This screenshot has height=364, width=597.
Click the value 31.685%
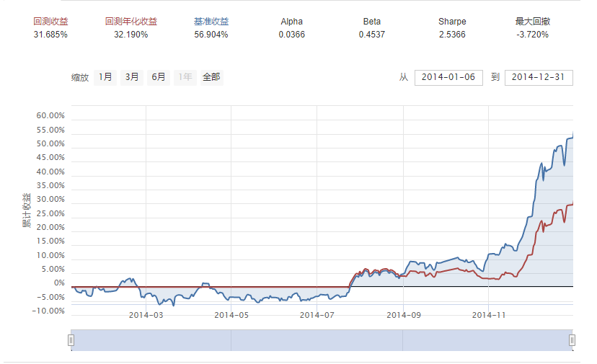tap(50, 35)
